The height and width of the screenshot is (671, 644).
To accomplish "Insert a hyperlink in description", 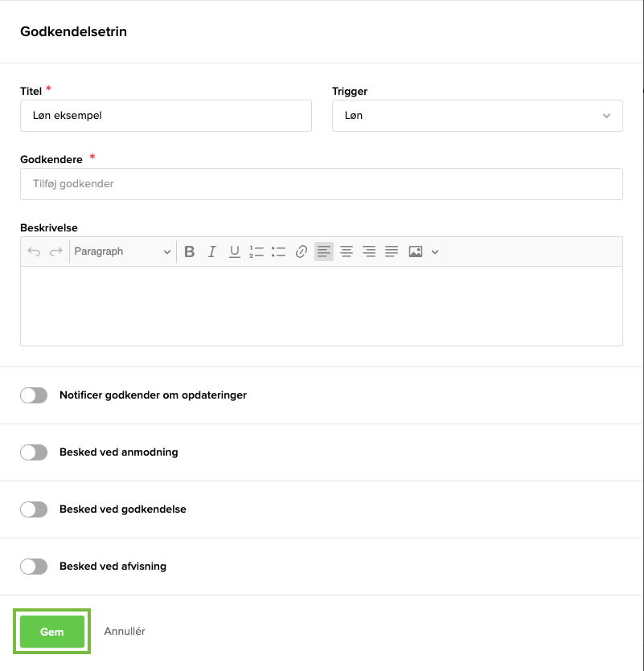I will [301, 252].
